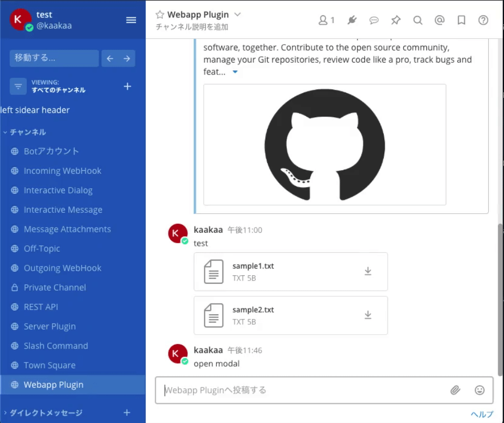Click the open modal message text

217,364
